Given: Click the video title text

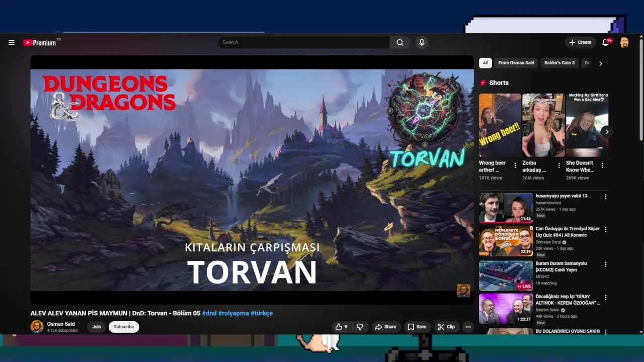Looking at the screenshot, I should [x=115, y=313].
